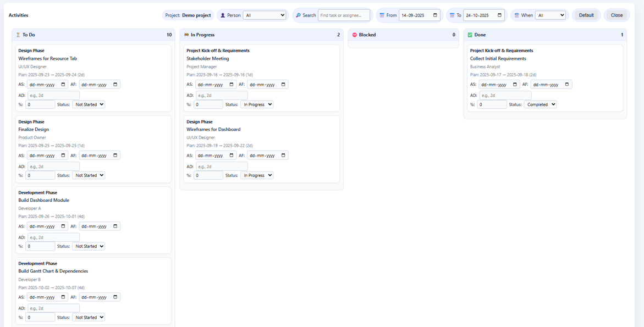The height and width of the screenshot is (327, 644).
Task: Click the AD field for Build Dashboard Module
Action: [x=53, y=237]
